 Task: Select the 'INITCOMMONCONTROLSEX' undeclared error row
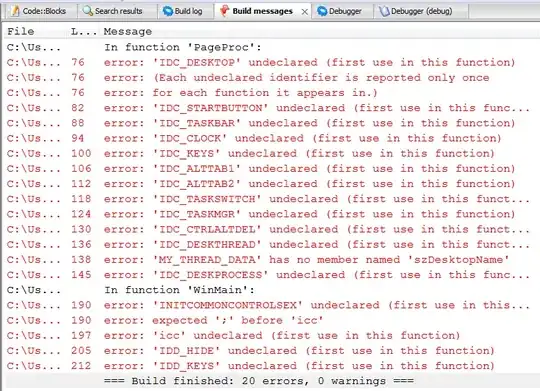click(270, 305)
